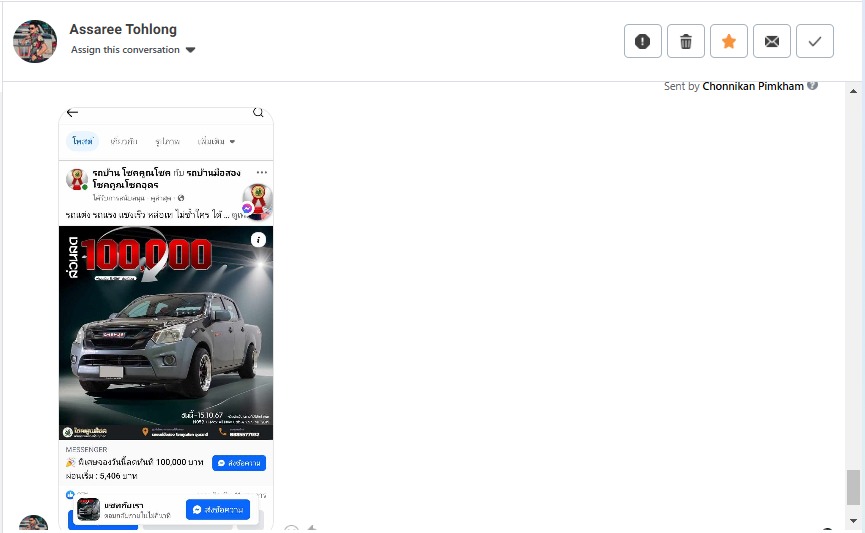The image size is (865, 533).
Task: Click the scrollbar up arrow
Action: coord(853,91)
